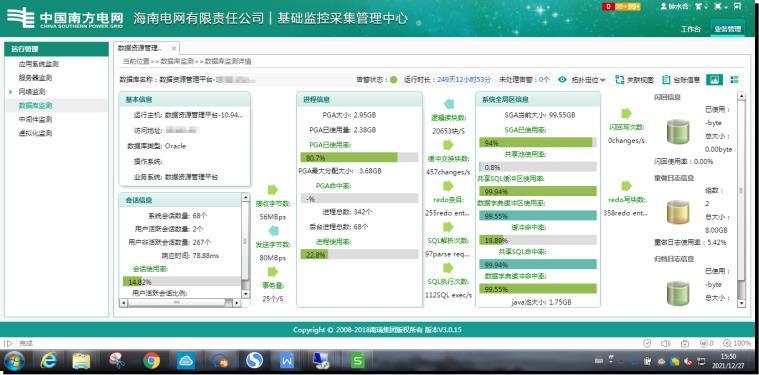
Task: Click the main page scroll-up arrow
Action: [x=741, y=96]
